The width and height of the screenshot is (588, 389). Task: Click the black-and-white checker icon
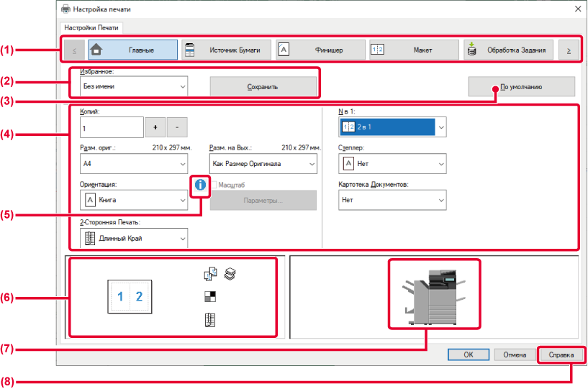(210, 296)
